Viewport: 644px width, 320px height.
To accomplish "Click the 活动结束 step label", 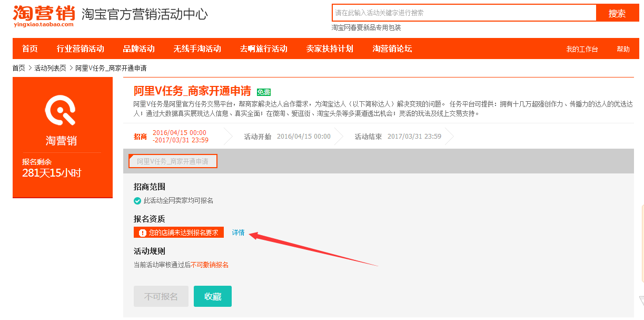I will [368, 137].
